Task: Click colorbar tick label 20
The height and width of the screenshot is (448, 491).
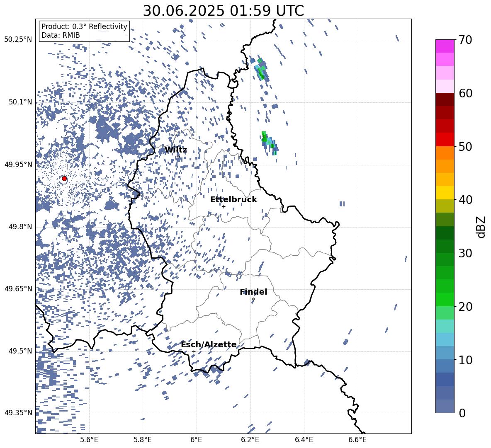Action: (465, 307)
